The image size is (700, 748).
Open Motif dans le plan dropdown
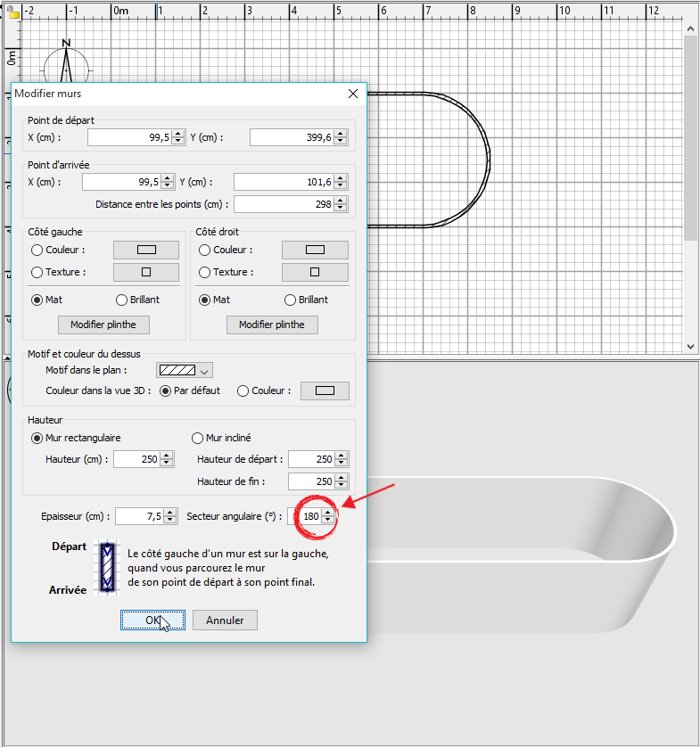pyautogui.click(x=185, y=371)
